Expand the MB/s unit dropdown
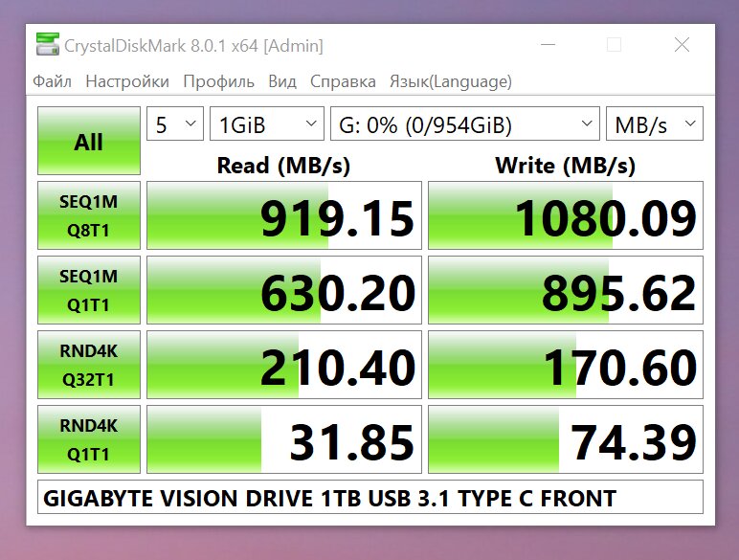 click(654, 124)
